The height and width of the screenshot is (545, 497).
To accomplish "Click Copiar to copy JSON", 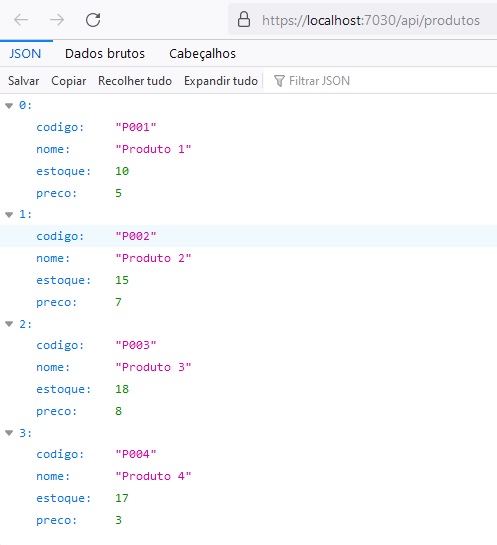I will pos(68,81).
